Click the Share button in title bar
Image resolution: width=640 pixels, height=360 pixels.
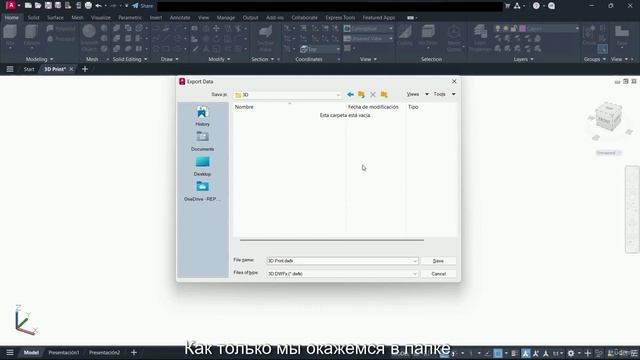click(x=142, y=6)
